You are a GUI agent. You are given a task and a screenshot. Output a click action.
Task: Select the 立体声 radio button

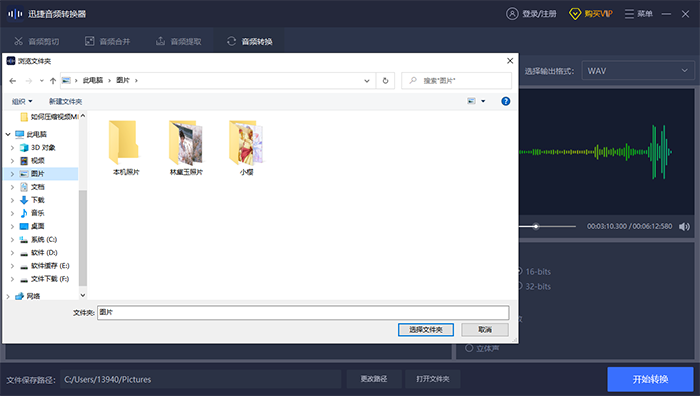[469, 348]
